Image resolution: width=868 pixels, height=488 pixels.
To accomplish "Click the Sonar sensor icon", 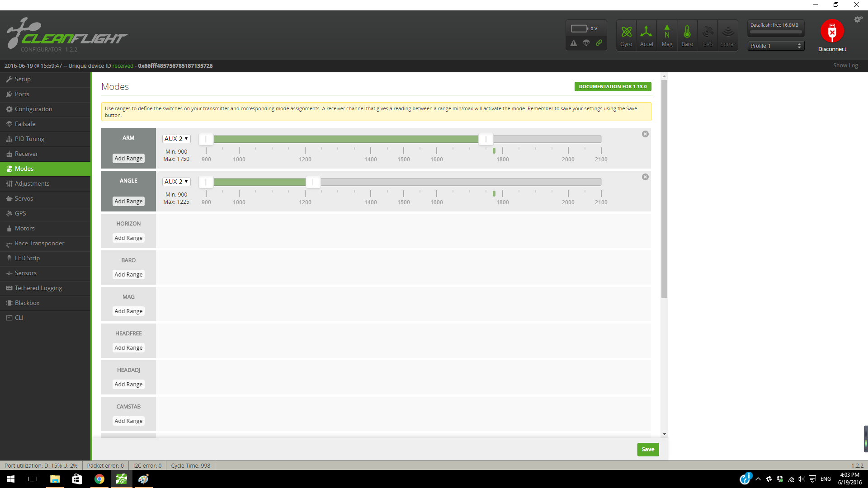I will point(728,35).
